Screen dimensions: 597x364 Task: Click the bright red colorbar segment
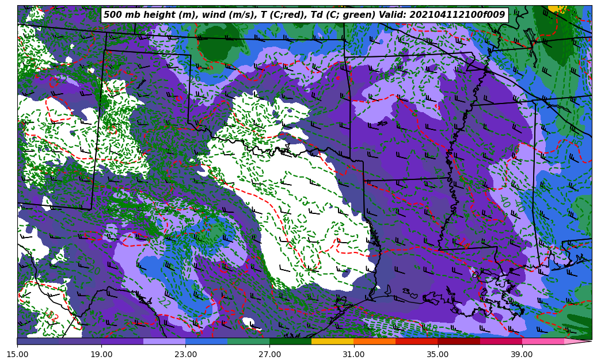click(416, 341)
